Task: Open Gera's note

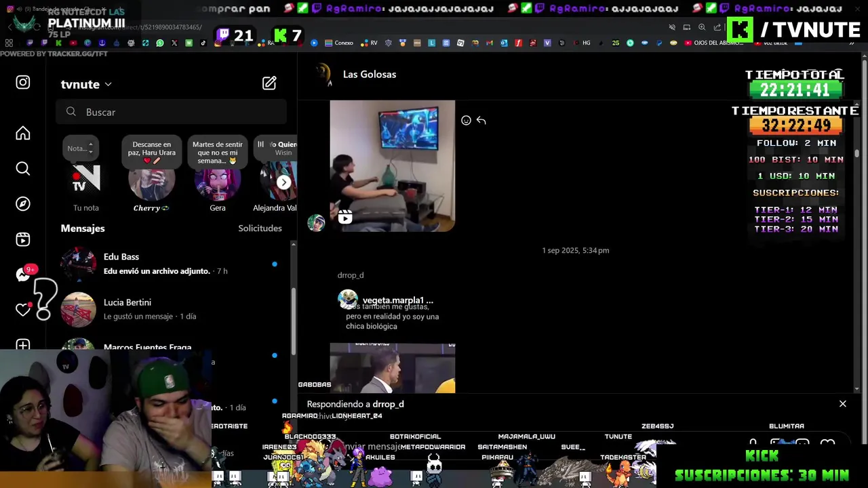Action: tap(218, 175)
